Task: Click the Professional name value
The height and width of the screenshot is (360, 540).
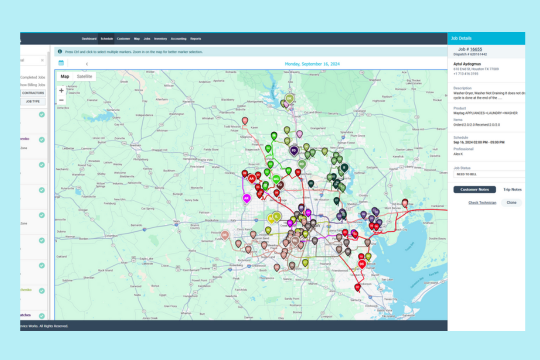Action: [x=458, y=154]
